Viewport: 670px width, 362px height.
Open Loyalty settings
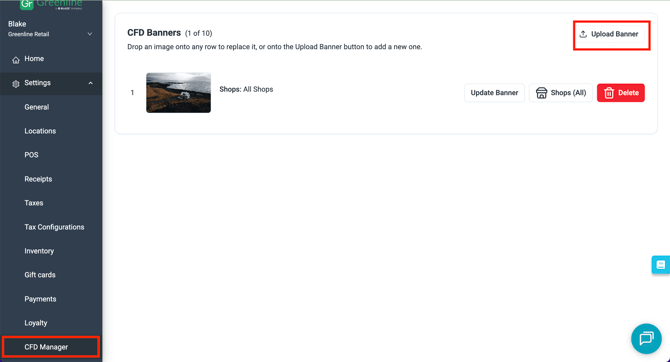(x=35, y=323)
